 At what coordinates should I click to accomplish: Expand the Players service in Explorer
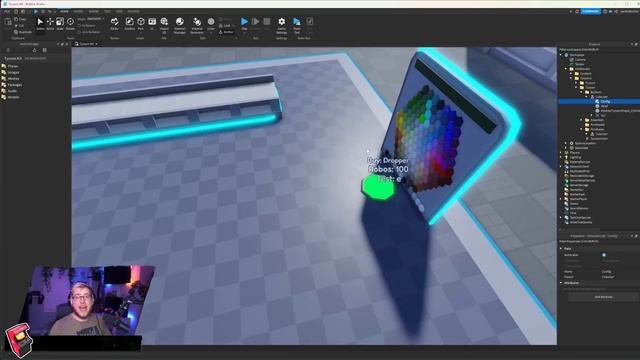[561, 153]
